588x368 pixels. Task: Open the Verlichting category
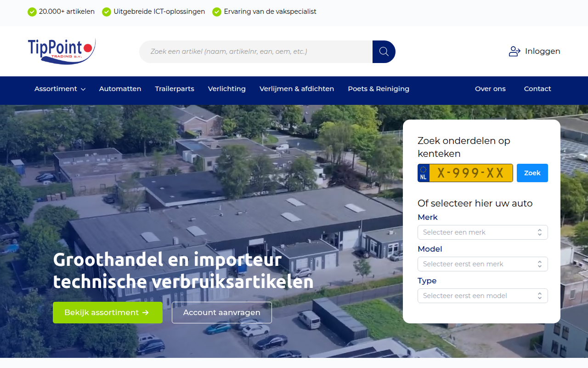[227, 89]
